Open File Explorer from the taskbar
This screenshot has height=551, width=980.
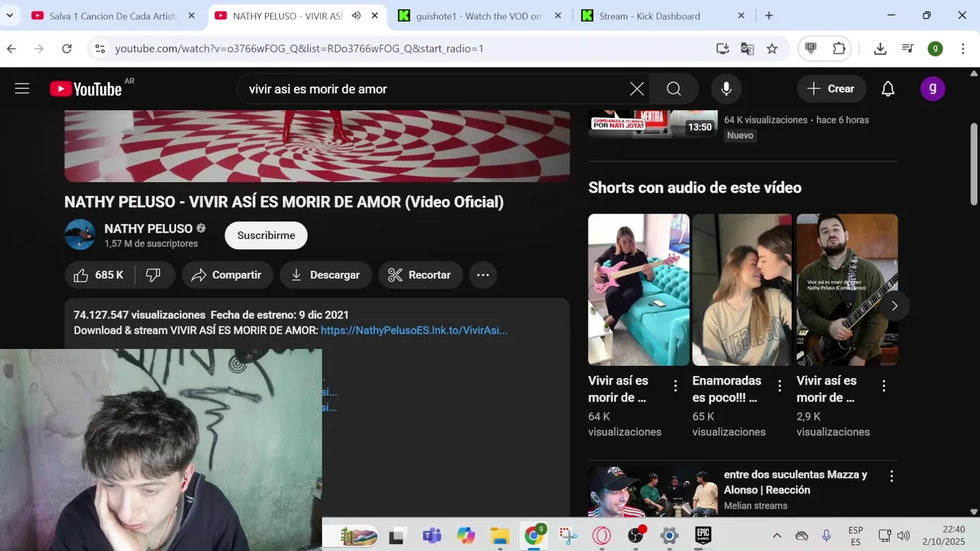click(499, 536)
